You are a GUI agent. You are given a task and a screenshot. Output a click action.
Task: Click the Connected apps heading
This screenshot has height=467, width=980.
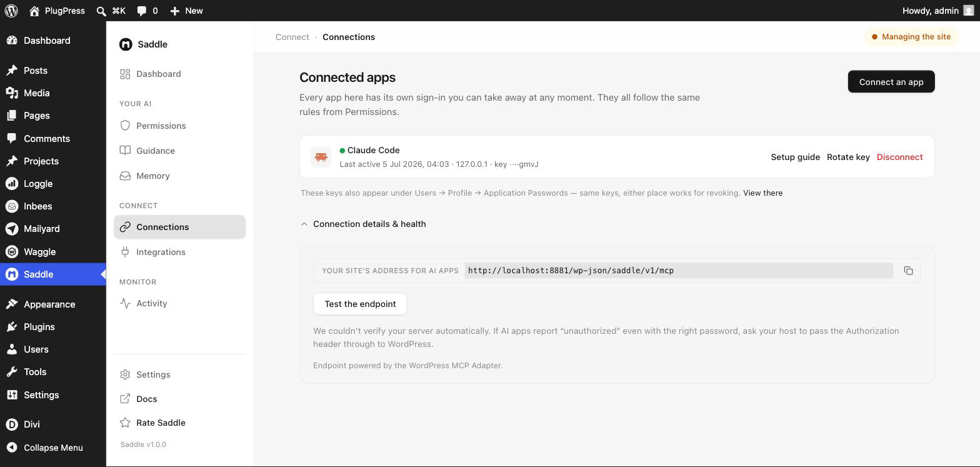(347, 78)
